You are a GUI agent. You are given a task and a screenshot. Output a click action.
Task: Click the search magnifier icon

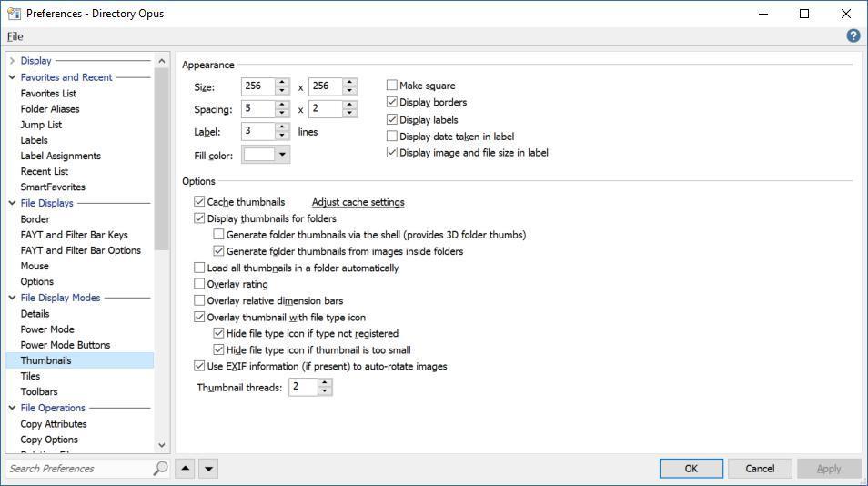coord(160,469)
